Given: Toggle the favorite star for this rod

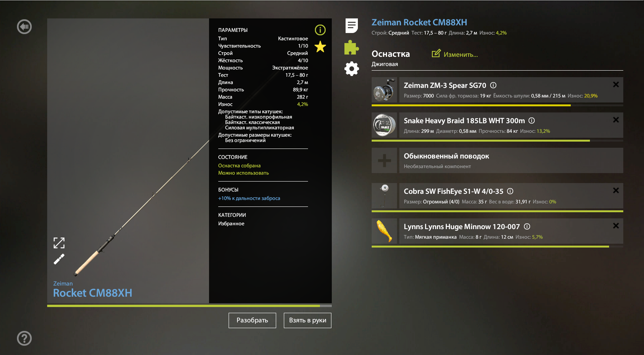Looking at the screenshot, I should click(x=320, y=47).
